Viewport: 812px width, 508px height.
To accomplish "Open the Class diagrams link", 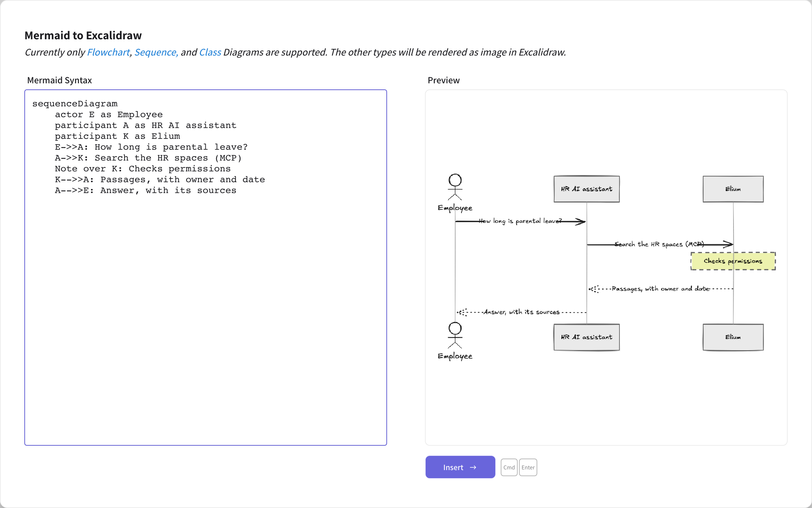I will click(210, 52).
